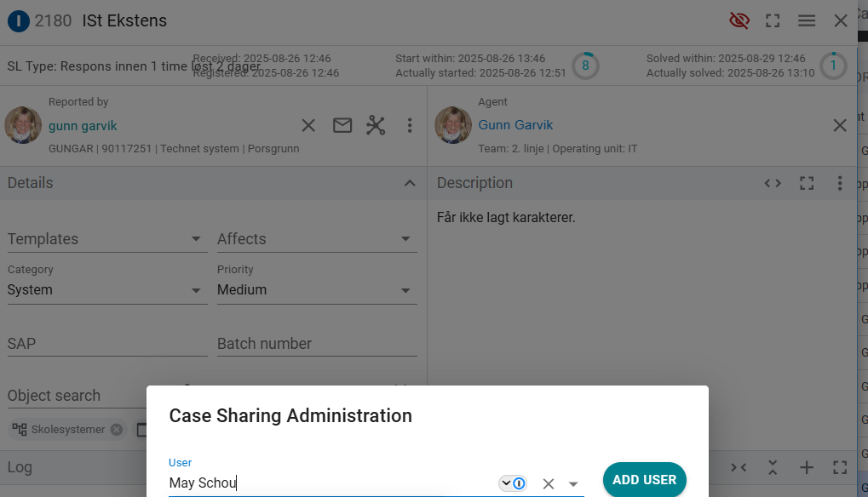Click reporter gunn garvik name link
The width and height of the screenshot is (868, 497).
click(83, 126)
